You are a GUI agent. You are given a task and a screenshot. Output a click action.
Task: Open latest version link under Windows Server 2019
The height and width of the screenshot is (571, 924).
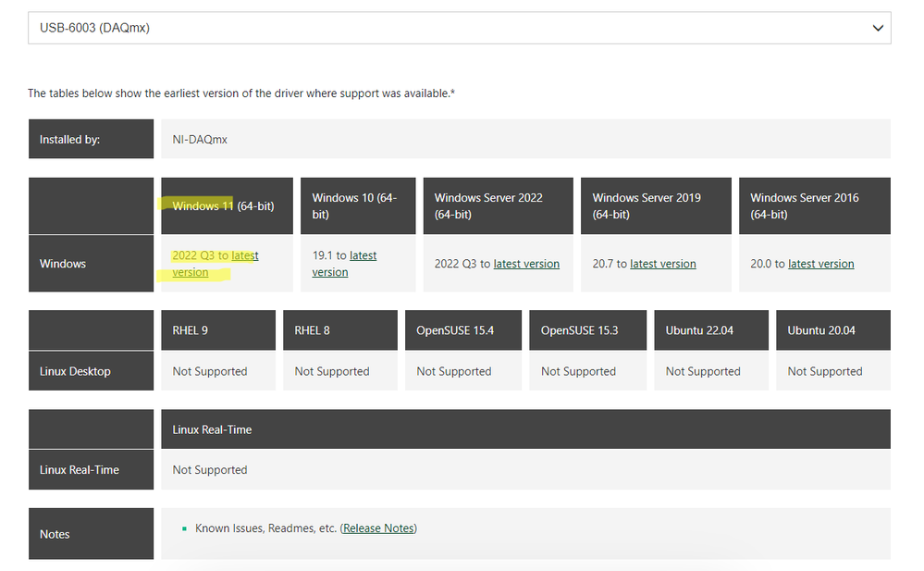[x=663, y=264]
